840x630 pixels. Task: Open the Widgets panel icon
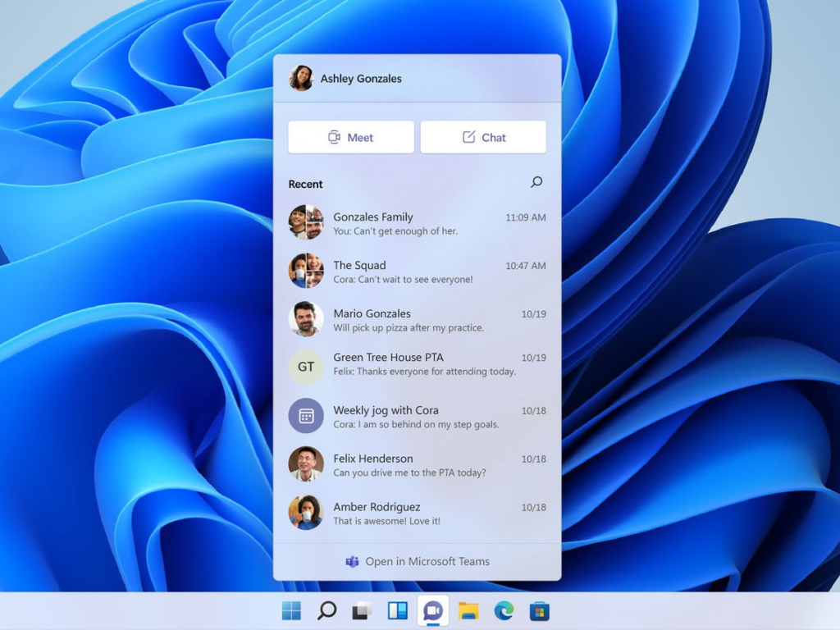pyautogui.click(x=397, y=610)
